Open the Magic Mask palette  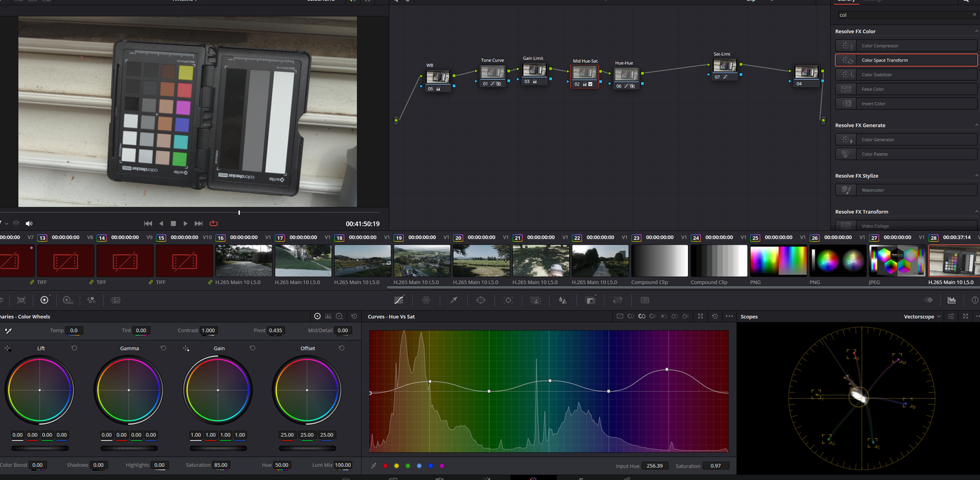(x=536, y=300)
